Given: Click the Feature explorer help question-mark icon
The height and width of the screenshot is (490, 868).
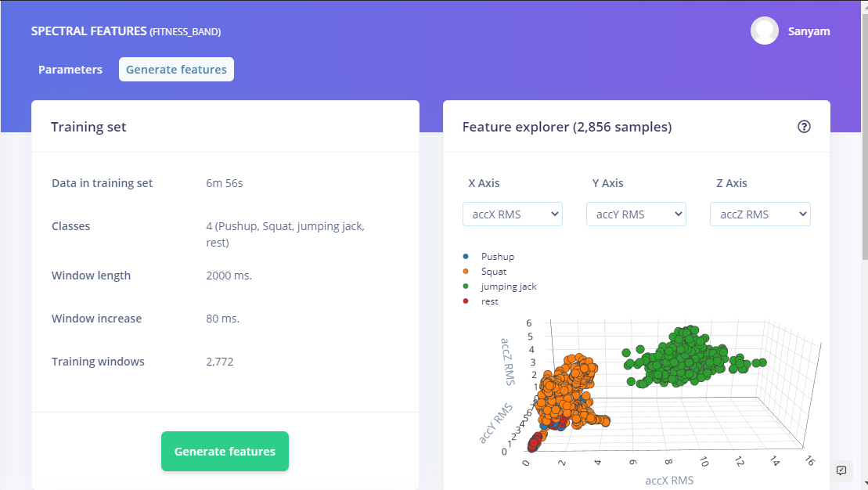Looking at the screenshot, I should 804,127.
